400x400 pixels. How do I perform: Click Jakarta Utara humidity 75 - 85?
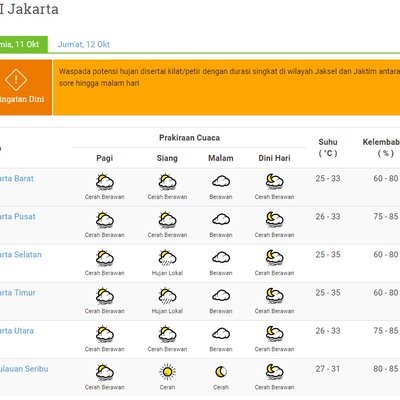pos(386,331)
